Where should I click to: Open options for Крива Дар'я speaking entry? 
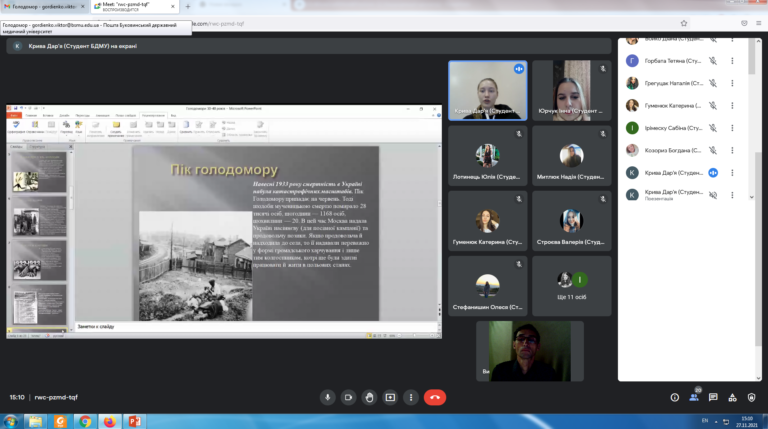point(732,172)
